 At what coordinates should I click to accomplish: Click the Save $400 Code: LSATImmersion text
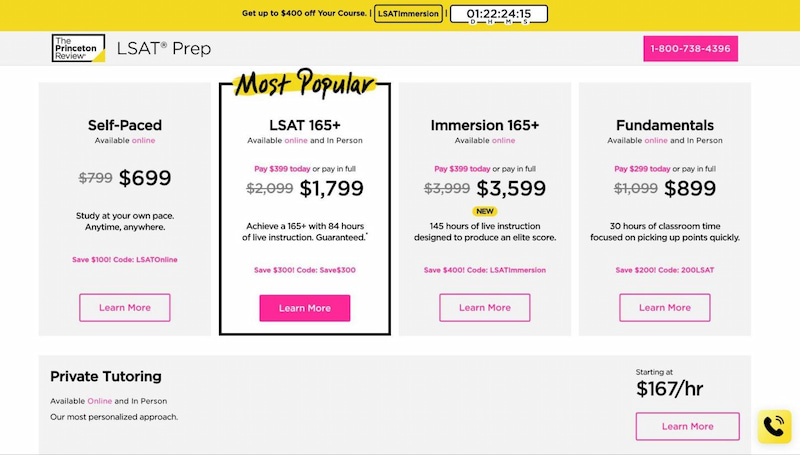(485, 270)
